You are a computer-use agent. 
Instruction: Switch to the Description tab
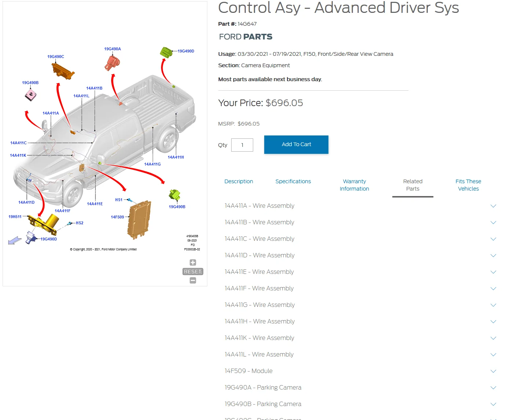(239, 181)
